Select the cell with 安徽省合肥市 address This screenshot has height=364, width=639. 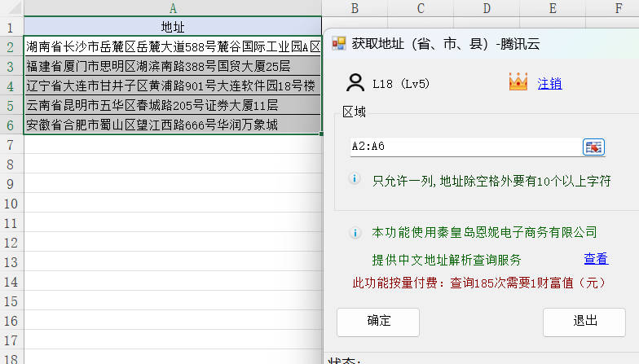tap(173, 125)
